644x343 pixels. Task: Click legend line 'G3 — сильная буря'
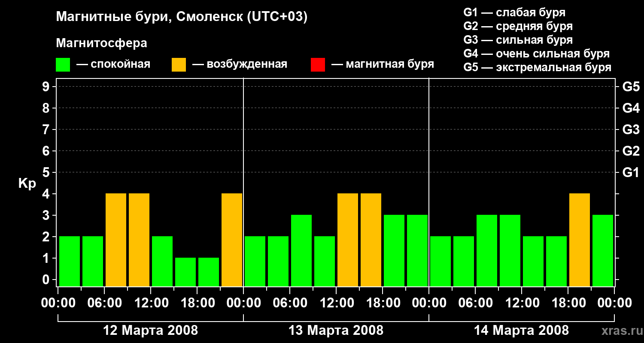click(x=518, y=40)
